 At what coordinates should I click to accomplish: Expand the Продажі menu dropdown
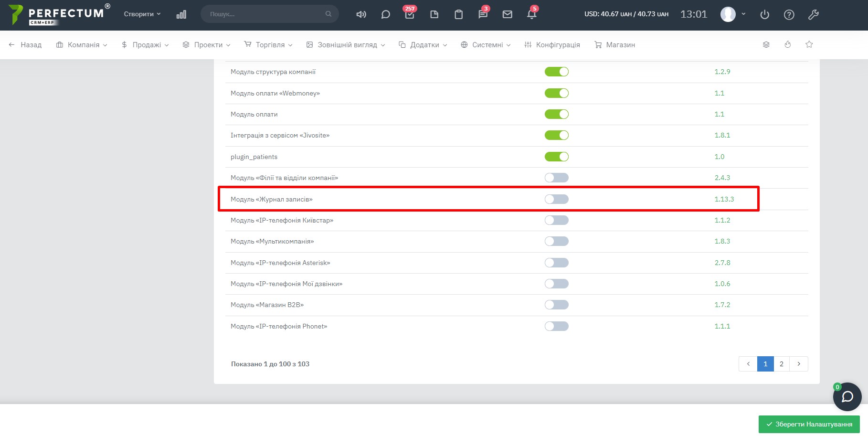point(145,45)
